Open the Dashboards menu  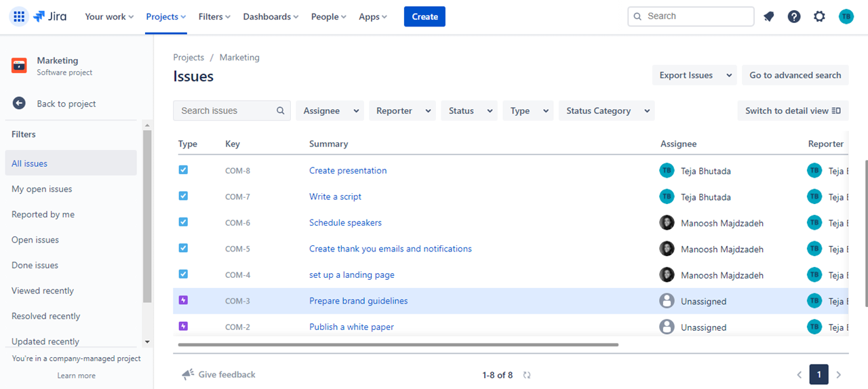pos(271,16)
